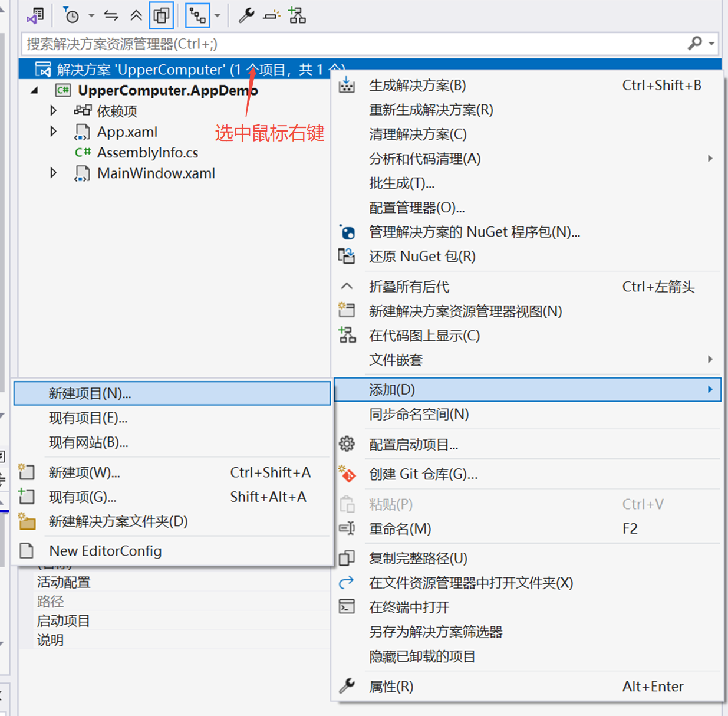Viewport: 728px width, 716px height.
Task: Open the 文件嵌套 submenu
Action: click(x=528, y=360)
